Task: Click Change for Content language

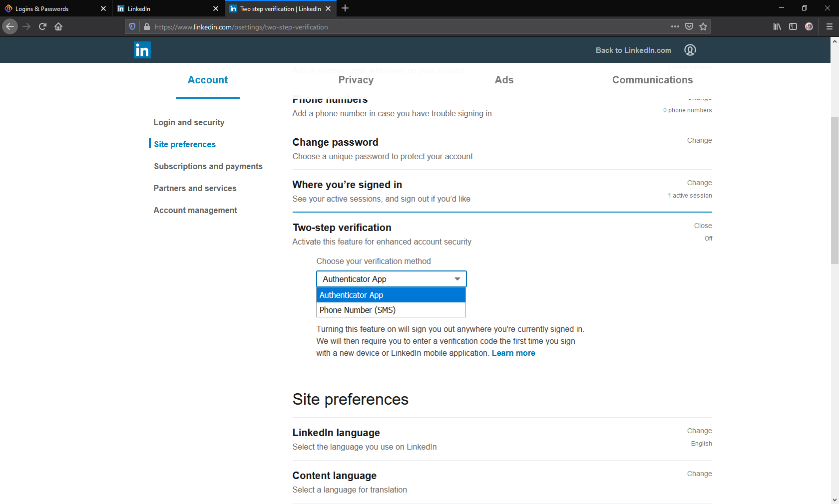Action: [x=699, y=474]
